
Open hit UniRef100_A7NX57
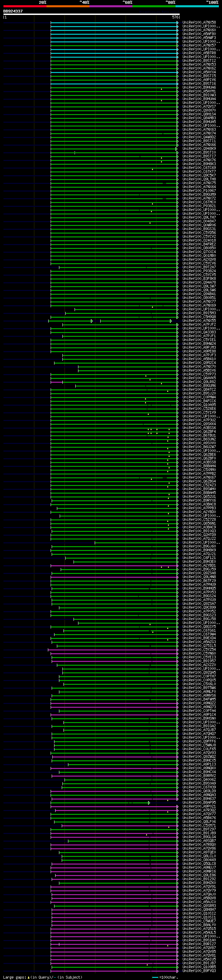[x=199, y=45]
